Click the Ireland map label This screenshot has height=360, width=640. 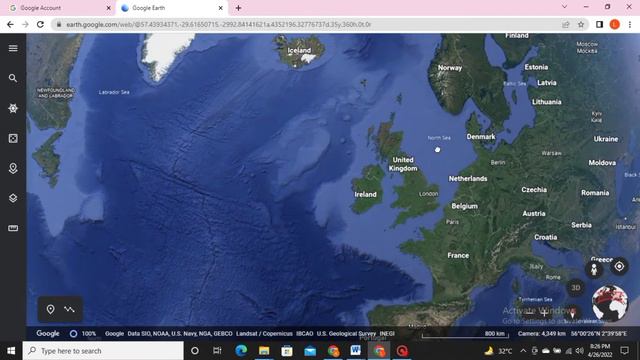[365, 194]
